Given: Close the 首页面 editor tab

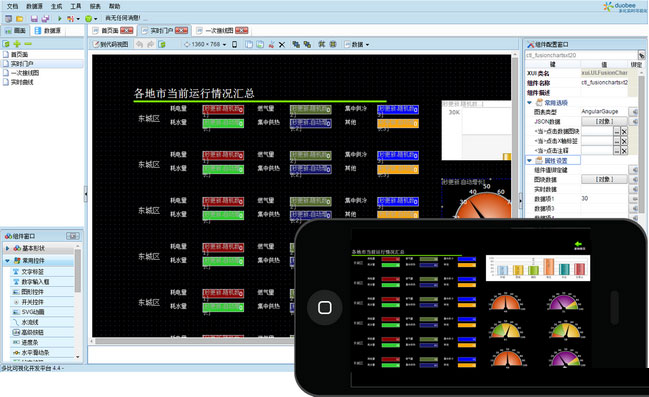Looking at the screenshot, I should point(127,31).
